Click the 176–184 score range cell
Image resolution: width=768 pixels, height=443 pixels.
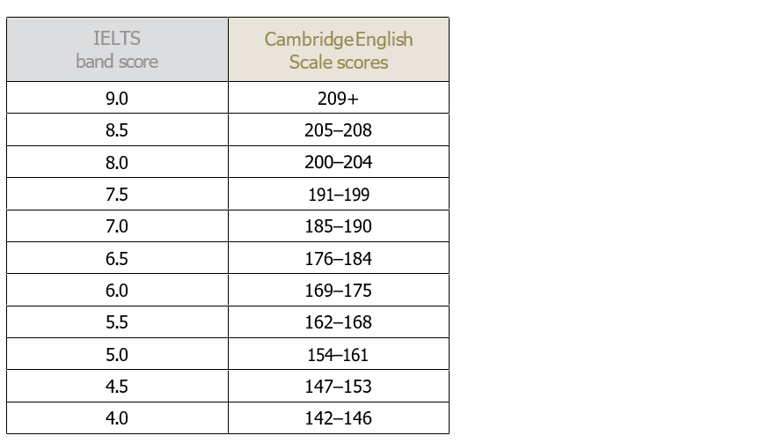pyautogui.click(x=339, y=258)
